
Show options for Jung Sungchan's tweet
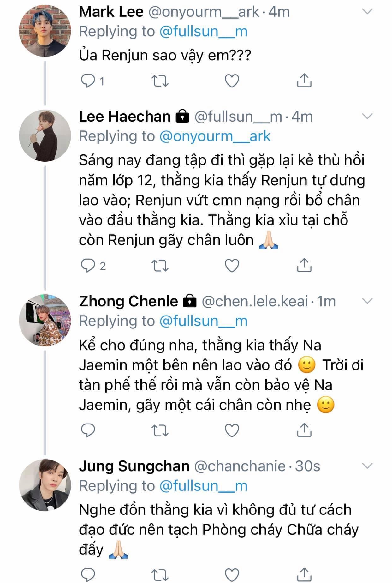tap(367, 466)
